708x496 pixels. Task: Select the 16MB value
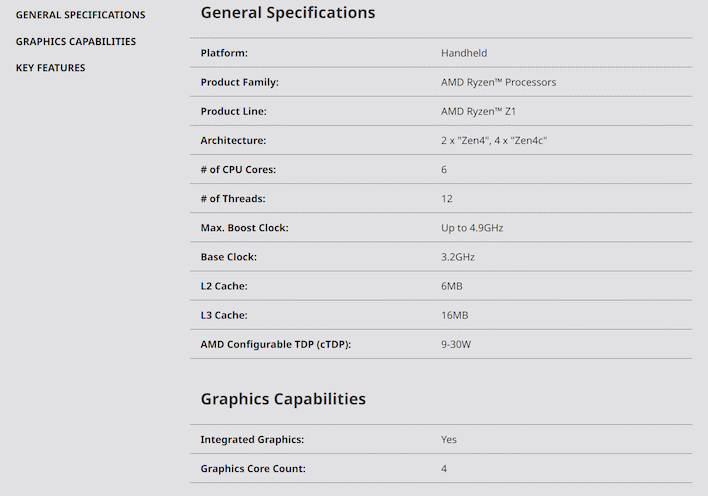454,315
